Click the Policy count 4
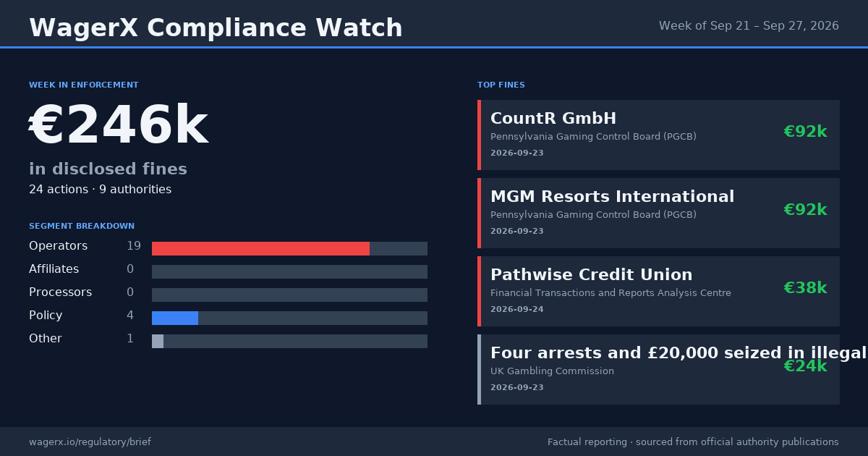The height and width of the screenshot is (456, 868). pyautogui.click(x=130, y=316)
